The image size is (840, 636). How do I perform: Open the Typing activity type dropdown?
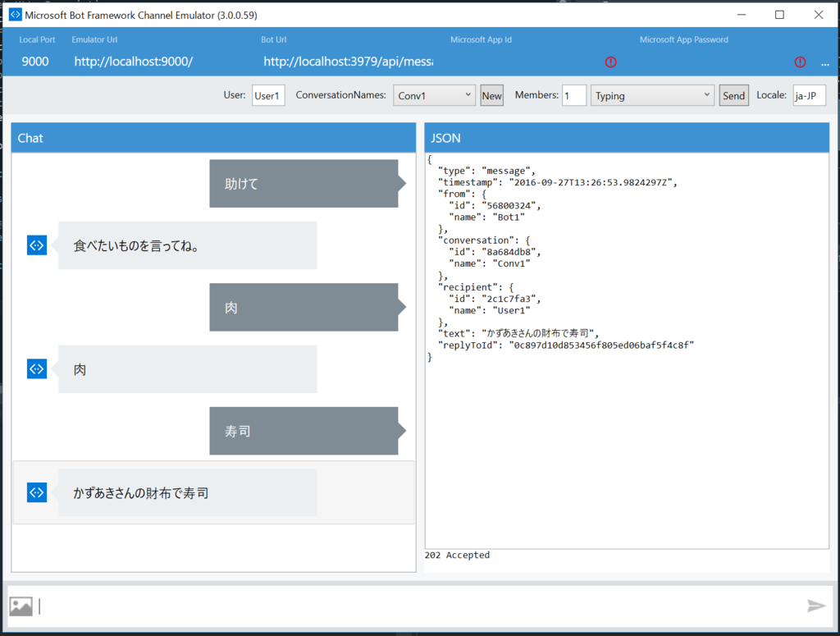pyautogui.click(x=652, y=95)
